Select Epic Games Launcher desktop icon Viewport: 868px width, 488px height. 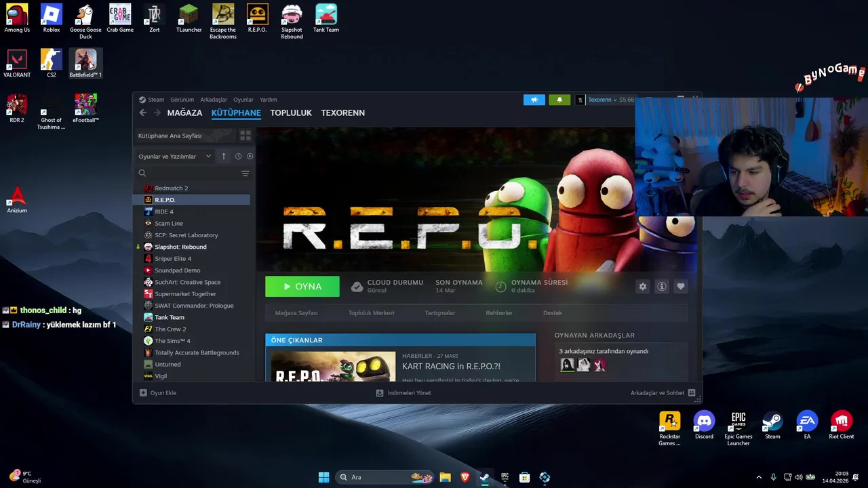click(738, 428)
